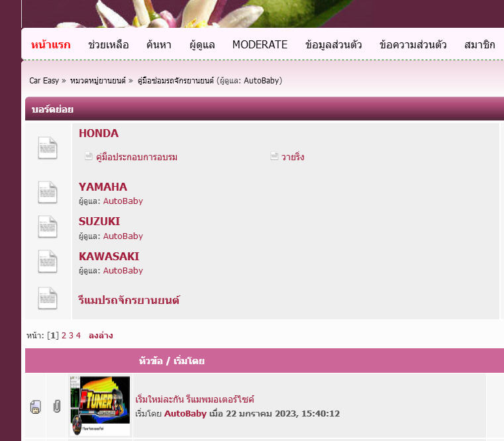This screenshot has height=441, width=504.
Task: Open ข้อมูลส่วนตัว profile menu
Action: 334,44
